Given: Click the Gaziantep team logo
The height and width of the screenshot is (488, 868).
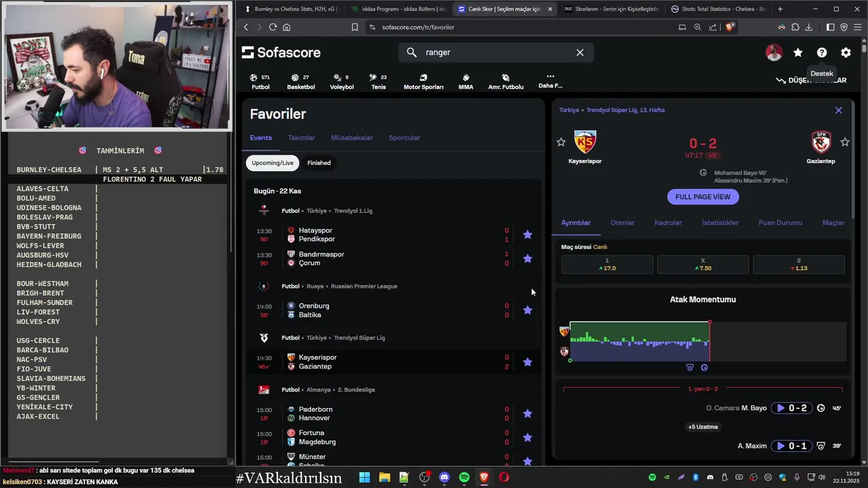Looking at the screenshot, I should (821, 142).
